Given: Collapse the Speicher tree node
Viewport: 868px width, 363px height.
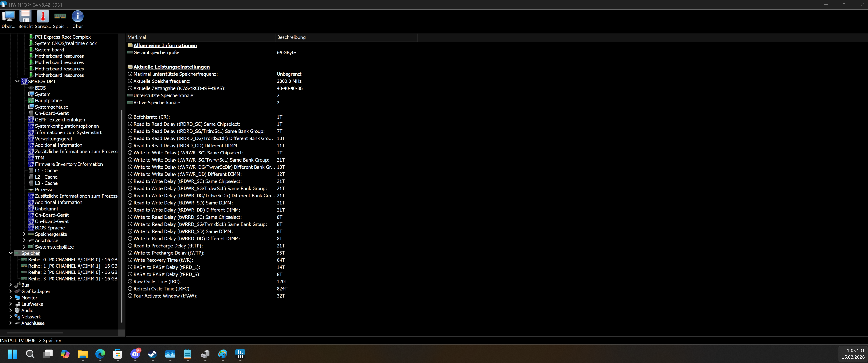Looking at the screenshot, I should click(10, 253).
